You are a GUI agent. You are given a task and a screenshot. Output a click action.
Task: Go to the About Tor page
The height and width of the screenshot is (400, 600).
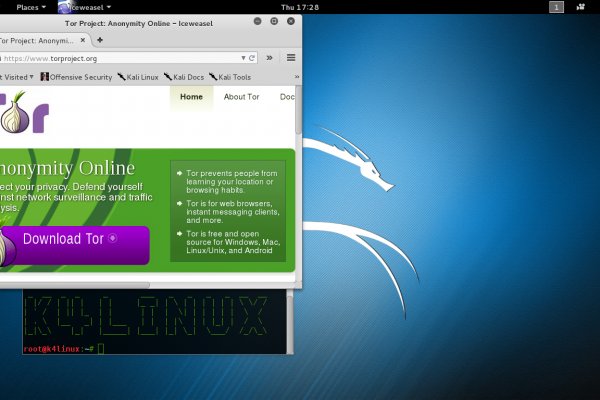[241, 97]
